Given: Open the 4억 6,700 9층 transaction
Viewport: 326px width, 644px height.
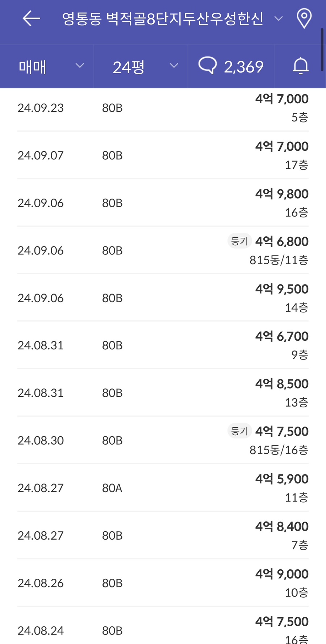Looking at the screenshot, I should point(163,345).
